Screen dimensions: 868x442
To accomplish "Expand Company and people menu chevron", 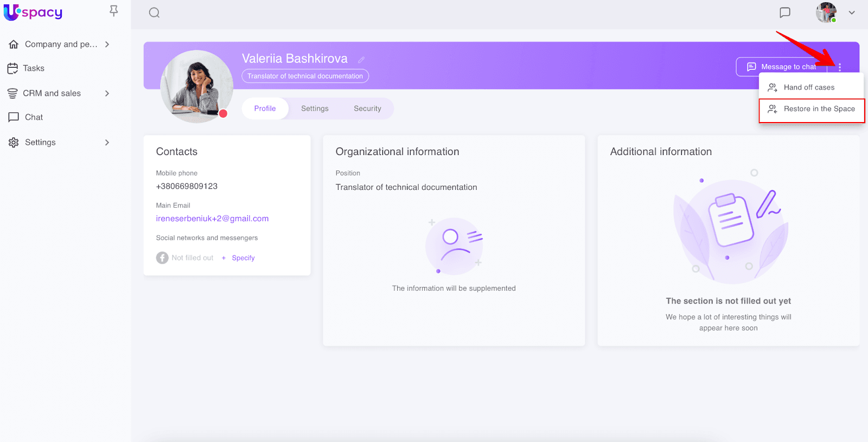I will tap(107, 44).
